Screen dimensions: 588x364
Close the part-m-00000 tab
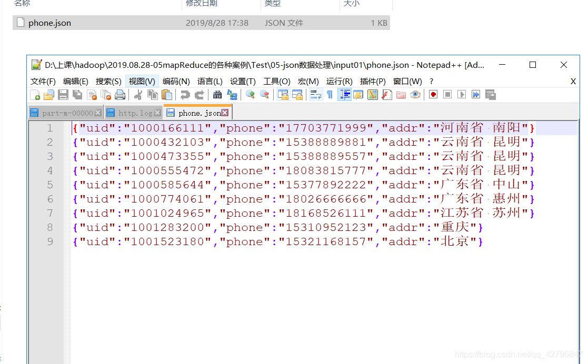tap(98, 113)
